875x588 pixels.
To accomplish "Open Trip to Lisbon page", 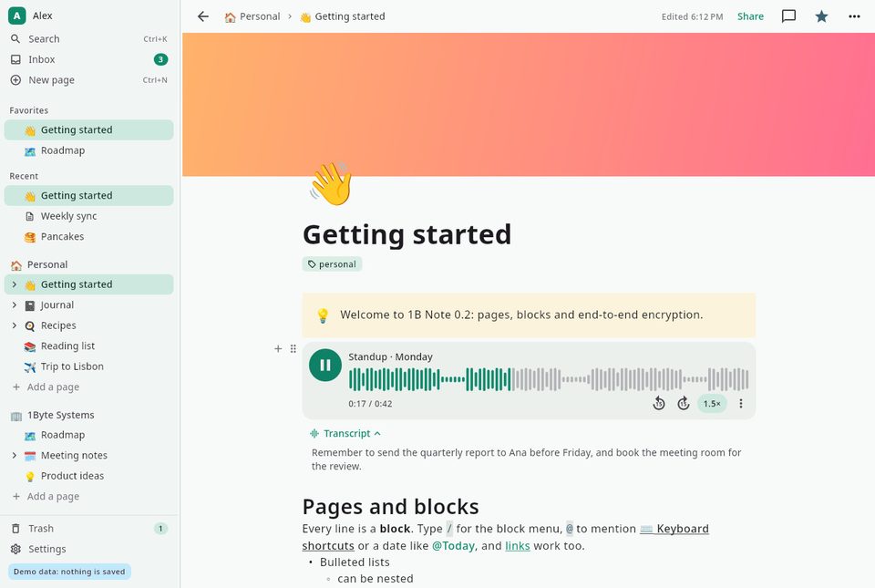I will pos(89,366).
